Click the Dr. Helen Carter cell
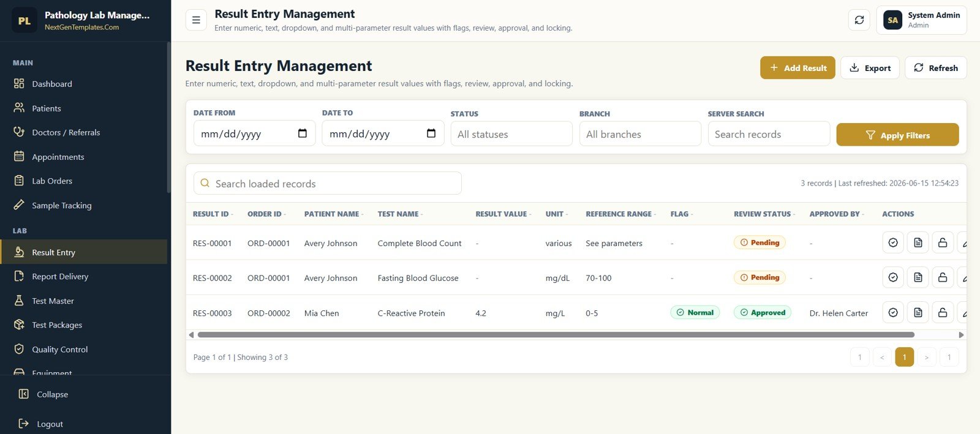The width and height of the screenshot is (980, 434). click(839, 313)
